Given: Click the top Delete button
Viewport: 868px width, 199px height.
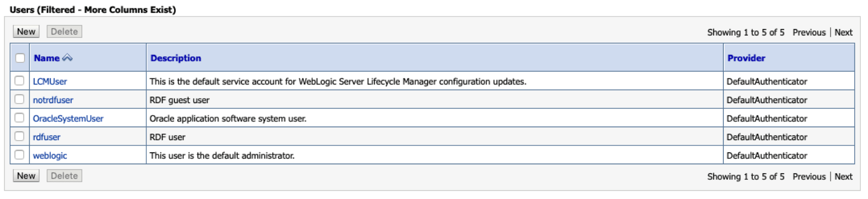Looking at the screenshot, I should tap(64, 32).
